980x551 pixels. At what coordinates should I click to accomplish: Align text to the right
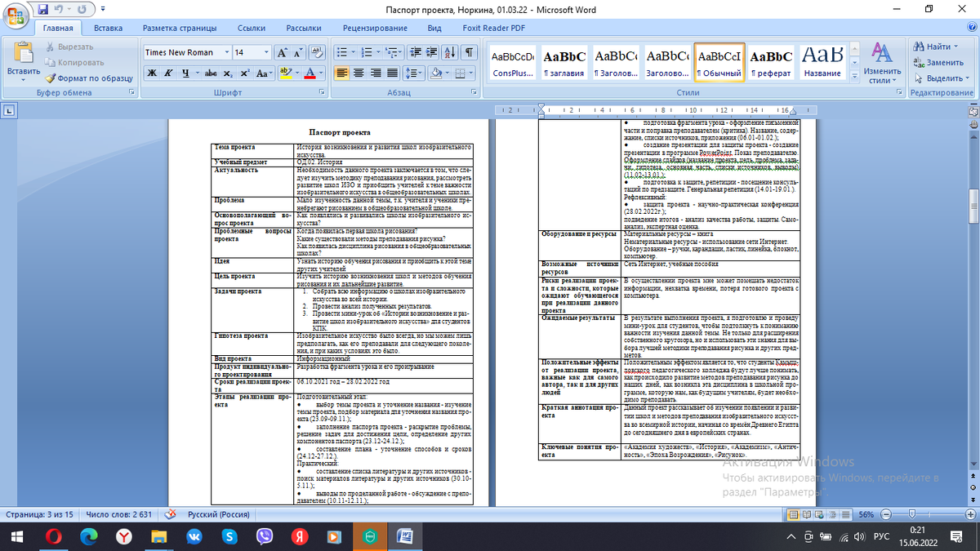[x=375, y=73]
